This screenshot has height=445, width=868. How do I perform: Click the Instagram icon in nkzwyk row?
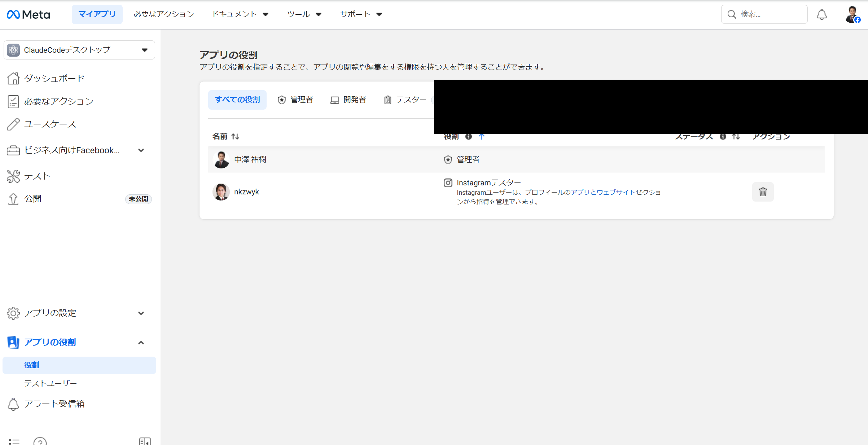tap(448, 183)
